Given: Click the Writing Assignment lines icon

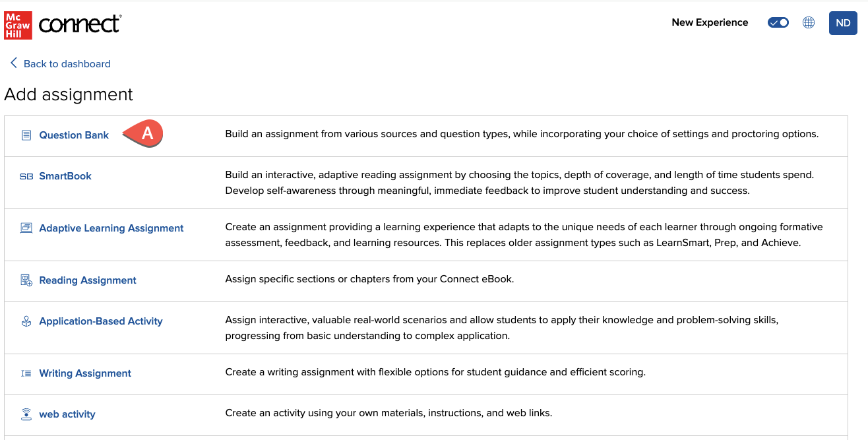Looking at the screenshot, I should point(26,373).
